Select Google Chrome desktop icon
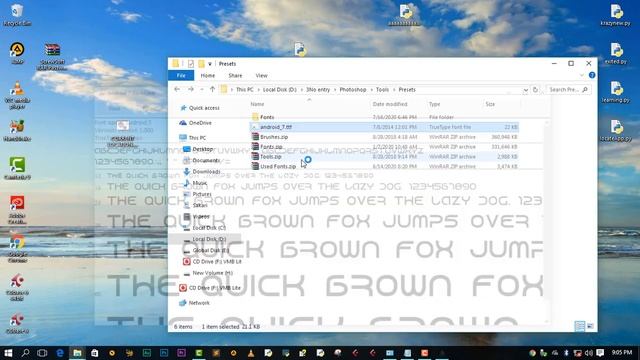640x360 pixels. pyautogui.click(x=17, y=249)
